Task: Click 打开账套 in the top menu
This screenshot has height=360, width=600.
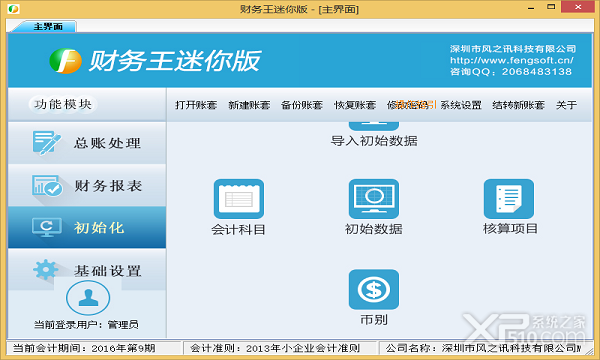Action: pos(196,105)
